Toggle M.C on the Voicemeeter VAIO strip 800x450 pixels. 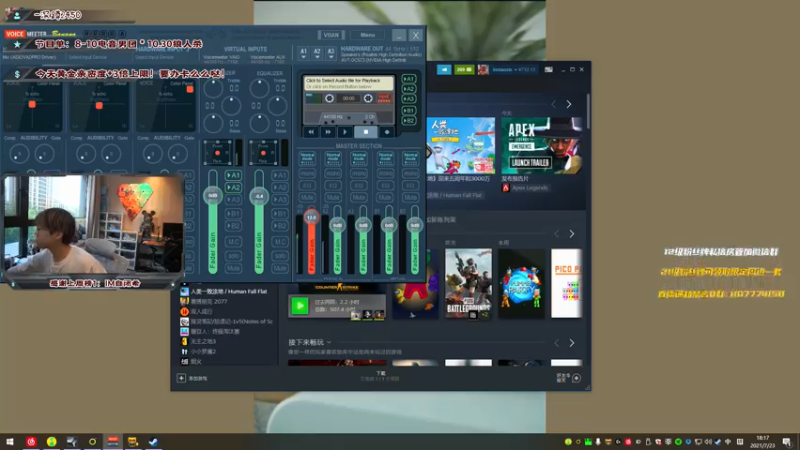(x=234, y=242)
